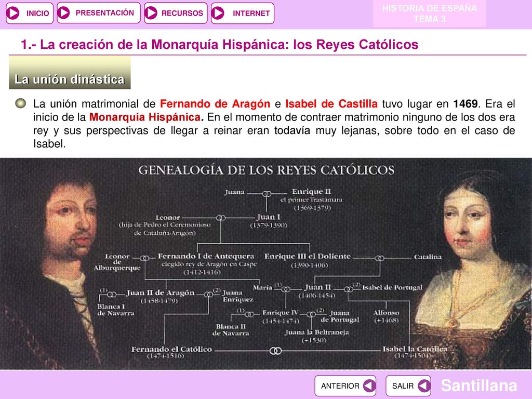Click the RECURSOS play arrow icon
This screenshot has height=399, width=532.
pyautogui.click(x=151, y=13)
